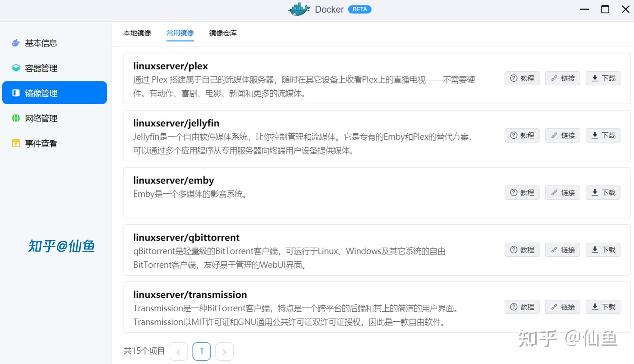
Task: Switch to the 镜像仓库 tab
Action: (x=223, y=33)
